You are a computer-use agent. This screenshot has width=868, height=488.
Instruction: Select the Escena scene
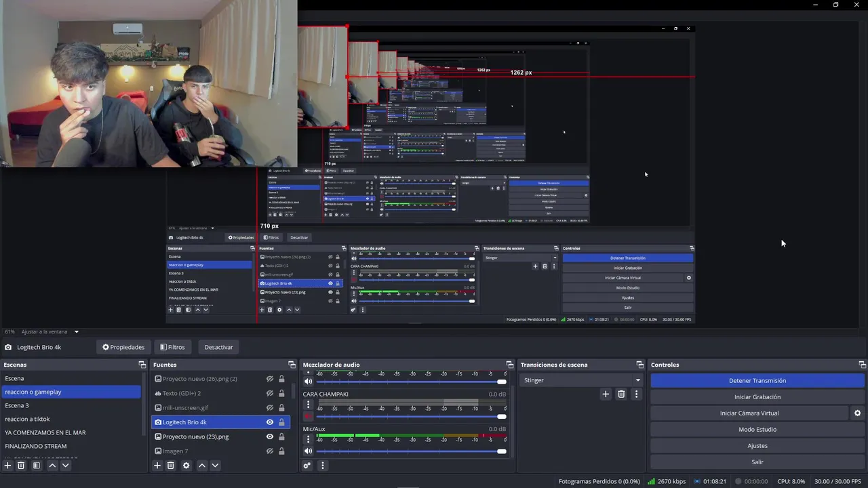tap(71, 378)
